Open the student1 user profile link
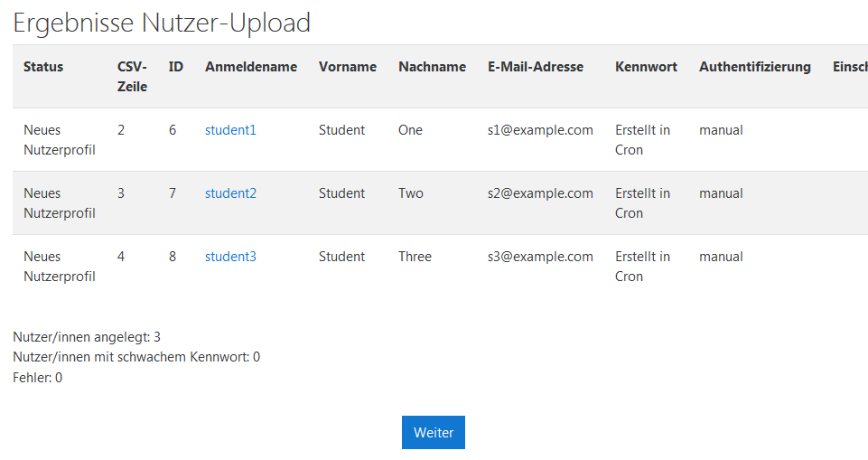This screenshot has height=460, width=868. pyautogui.click(x=230, y=130)
